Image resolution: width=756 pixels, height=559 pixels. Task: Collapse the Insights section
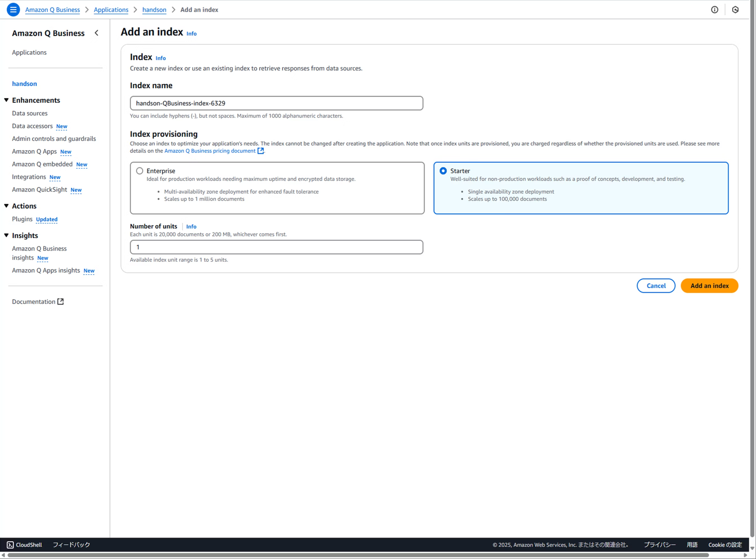(6, 235)
